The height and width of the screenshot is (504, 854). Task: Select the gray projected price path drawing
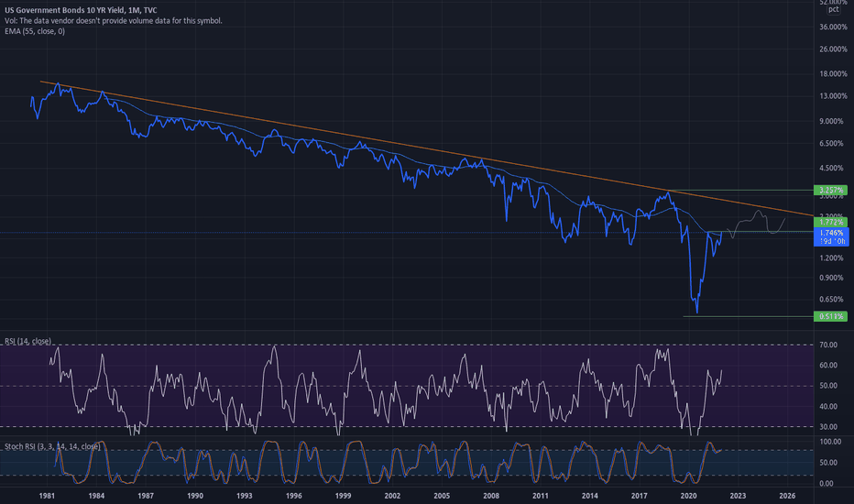point(756,224)
